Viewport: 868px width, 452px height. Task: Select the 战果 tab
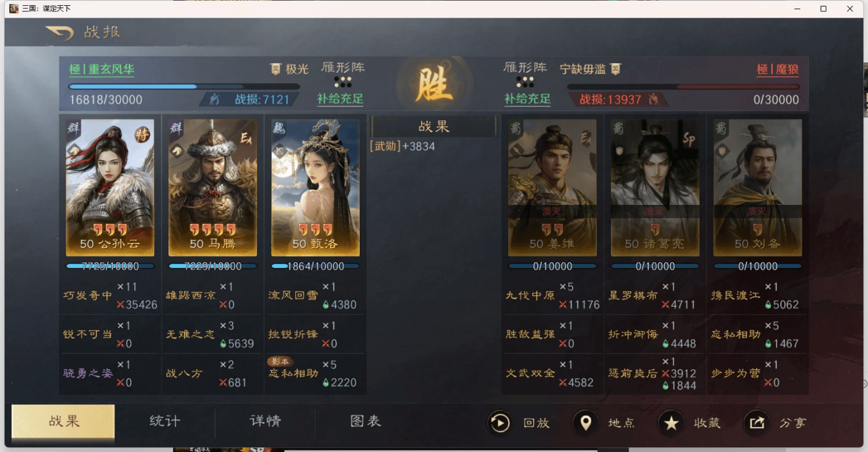(64, 421)
